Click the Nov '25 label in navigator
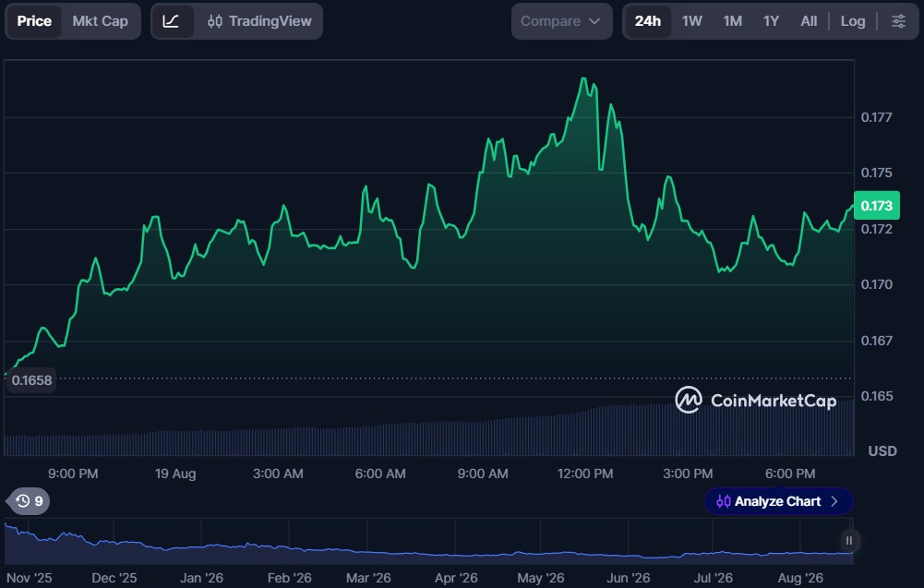The height and width of the screenshot is (588, 924). pyautogui.click(x=30, y=578)
